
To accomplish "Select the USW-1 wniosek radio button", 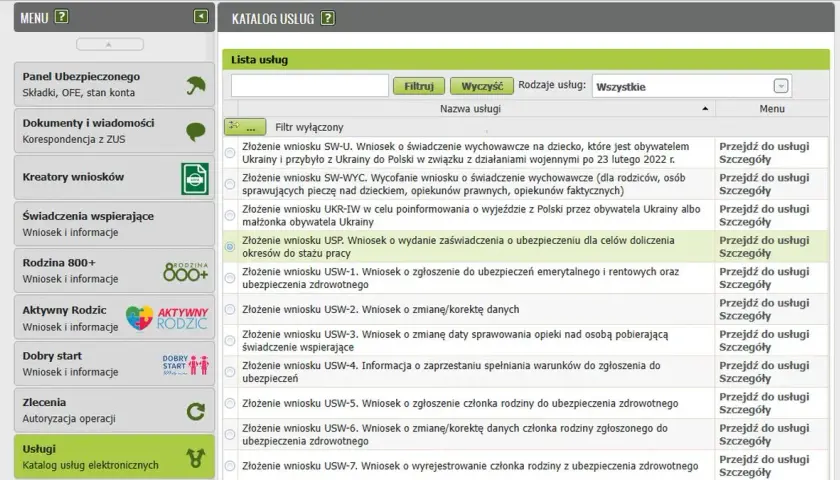I will [x=230, y=278].
